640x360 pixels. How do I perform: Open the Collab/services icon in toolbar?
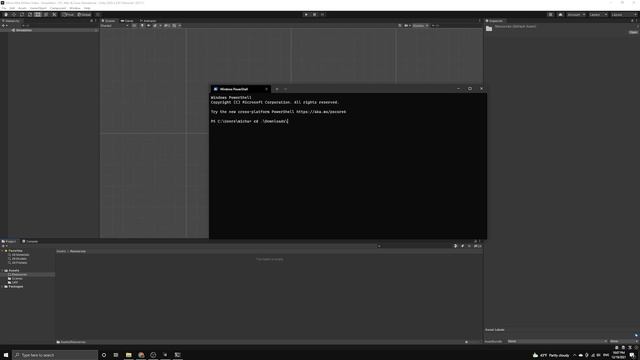coord(551,15)
